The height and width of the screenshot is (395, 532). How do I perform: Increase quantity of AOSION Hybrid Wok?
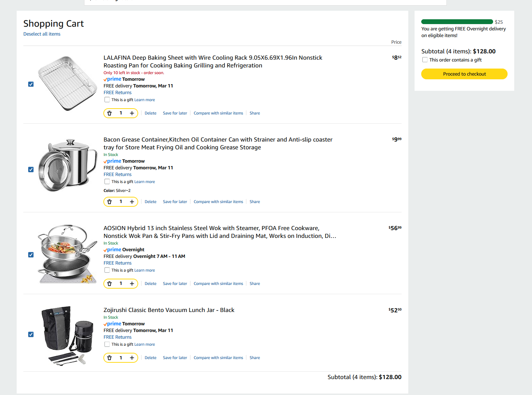click(132, 284)
